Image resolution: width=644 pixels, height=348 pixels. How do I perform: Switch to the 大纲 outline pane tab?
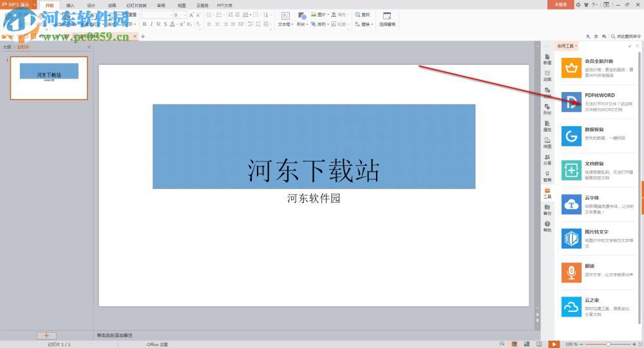[x=7, y=47]
